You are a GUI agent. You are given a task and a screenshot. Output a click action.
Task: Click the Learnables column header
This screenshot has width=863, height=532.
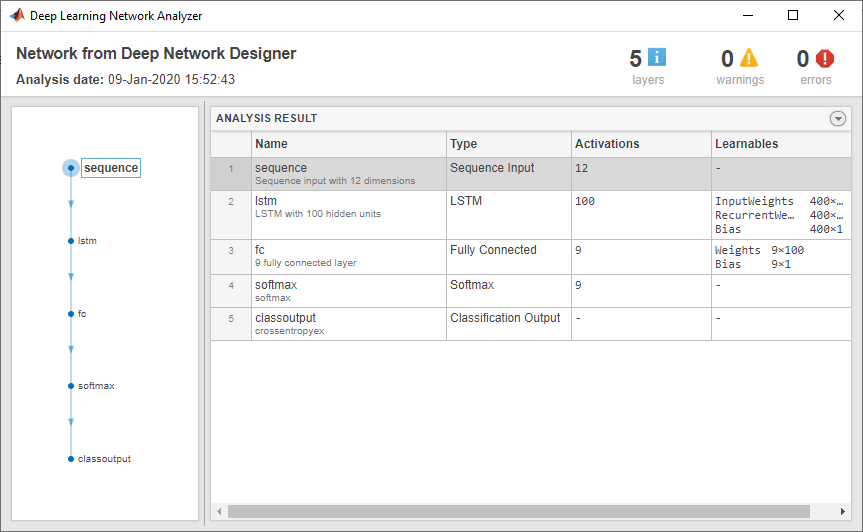pyautogui.click(x=780, y=144)
